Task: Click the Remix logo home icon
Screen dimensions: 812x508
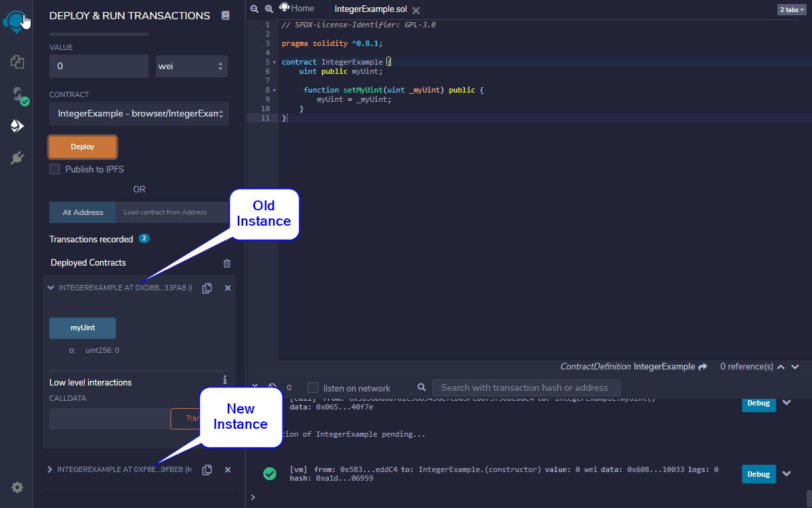Action: pyautogui.click(x=15, y=21)
